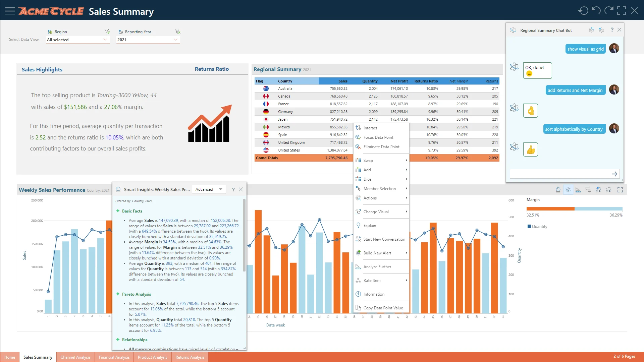Image resolution: width=644 pixels, height=362 pixels.
Task: Click the Reporting Year filter funnel icon
Action: click(178, 32)
